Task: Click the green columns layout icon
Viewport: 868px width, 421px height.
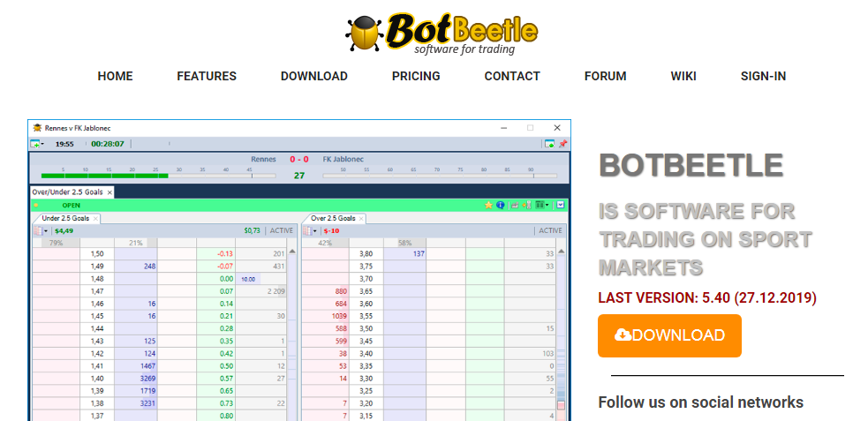Action: (540, 205)
